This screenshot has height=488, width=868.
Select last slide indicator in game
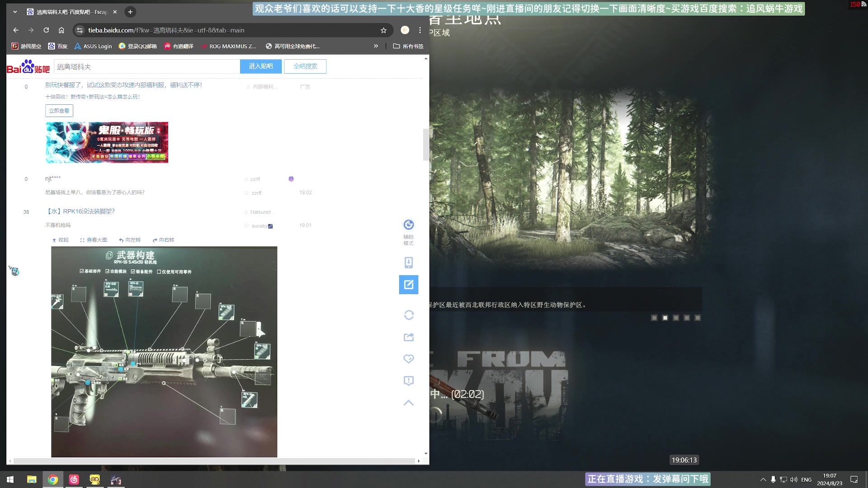(698, 318)
